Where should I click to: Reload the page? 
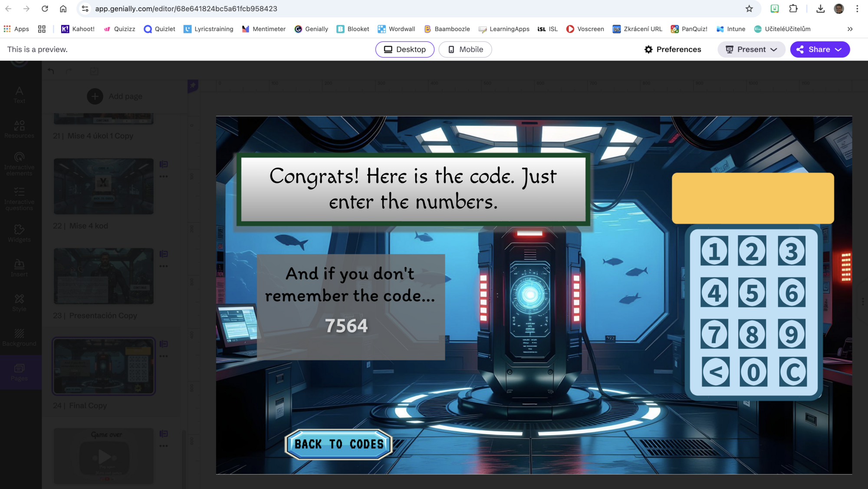(x=45, y=9)
